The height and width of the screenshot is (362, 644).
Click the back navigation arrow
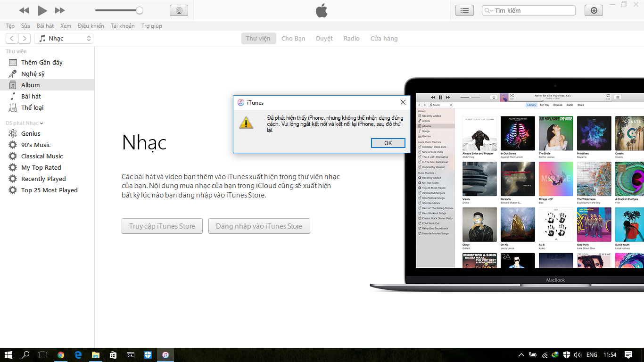pyautogui.click(x=12, y=39)
